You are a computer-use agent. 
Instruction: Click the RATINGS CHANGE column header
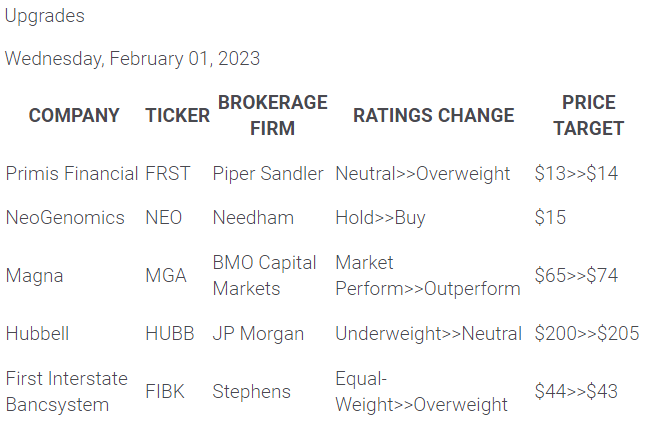433,115
